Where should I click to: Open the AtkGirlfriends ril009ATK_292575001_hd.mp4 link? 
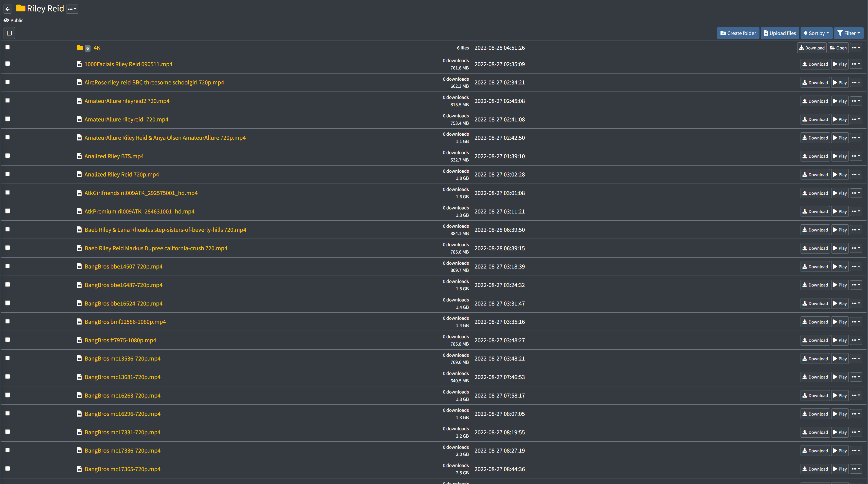(x=141, y=193)
